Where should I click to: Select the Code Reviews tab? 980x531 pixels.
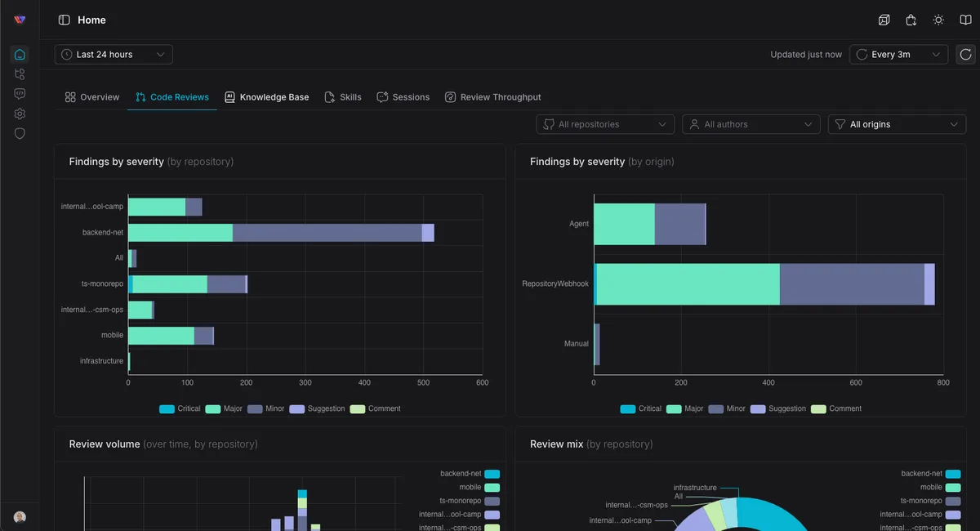pos(172,97)
